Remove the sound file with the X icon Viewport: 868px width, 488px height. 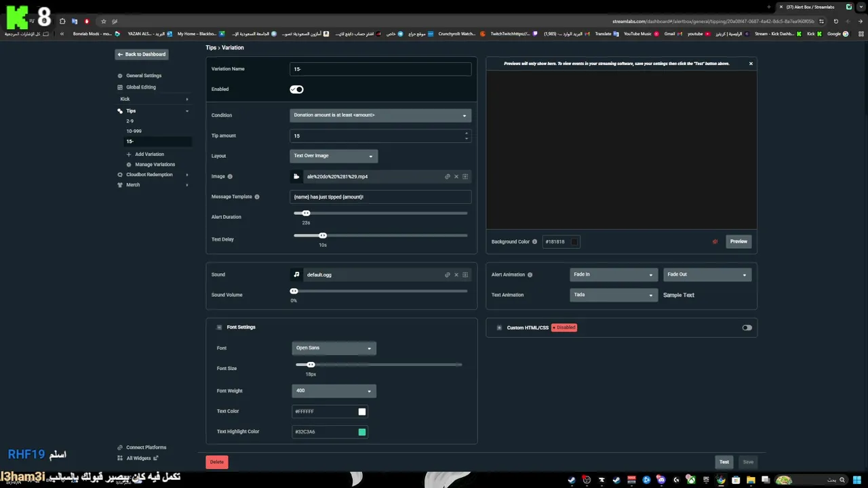456,275
